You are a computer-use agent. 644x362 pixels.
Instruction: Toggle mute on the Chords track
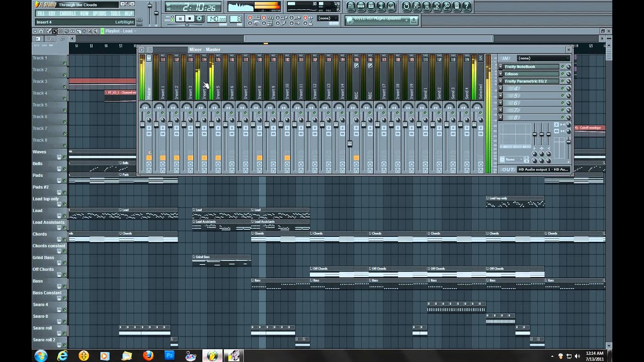pyautogui.click(x=64, y=239)
